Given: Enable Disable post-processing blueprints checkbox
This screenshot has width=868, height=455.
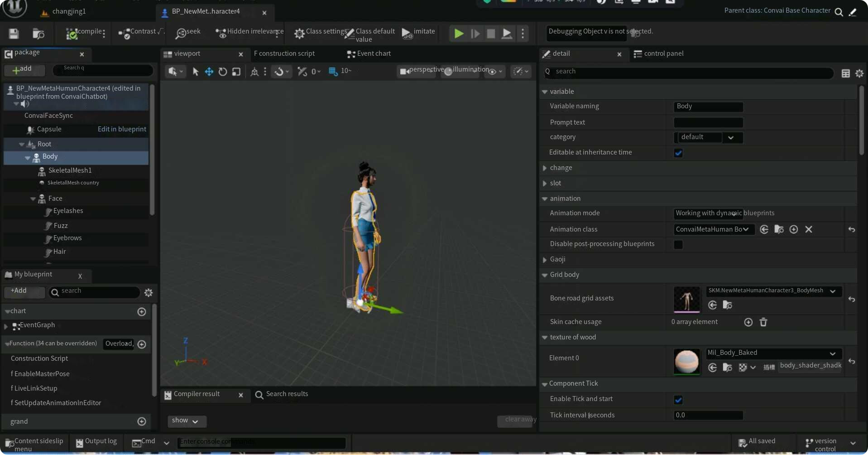Looking at the screenshot, I should 678,244.
